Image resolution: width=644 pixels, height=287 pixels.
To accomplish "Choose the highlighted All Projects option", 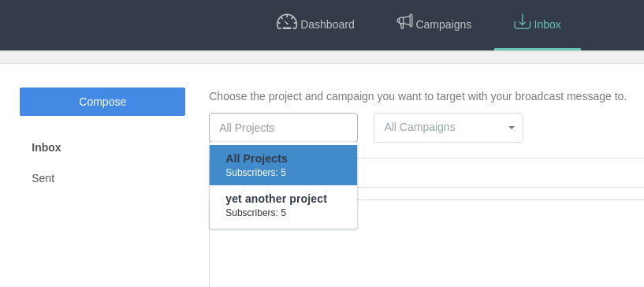I will pyautogui.click(x=284, y=165).
